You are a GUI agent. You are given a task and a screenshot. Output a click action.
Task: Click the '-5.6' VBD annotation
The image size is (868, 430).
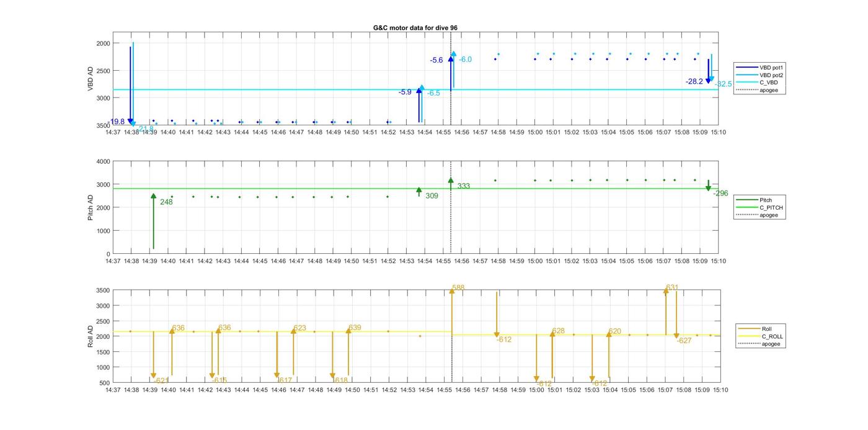click(x=436, y=60)
